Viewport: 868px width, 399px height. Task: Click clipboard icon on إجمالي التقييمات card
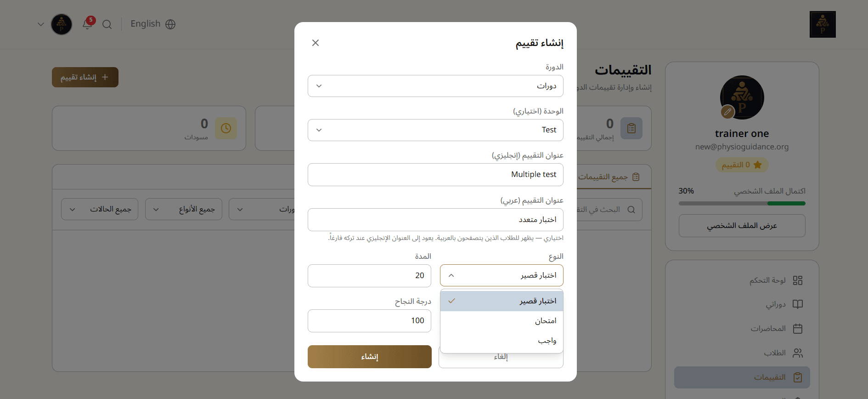click(x=631, y=128)
